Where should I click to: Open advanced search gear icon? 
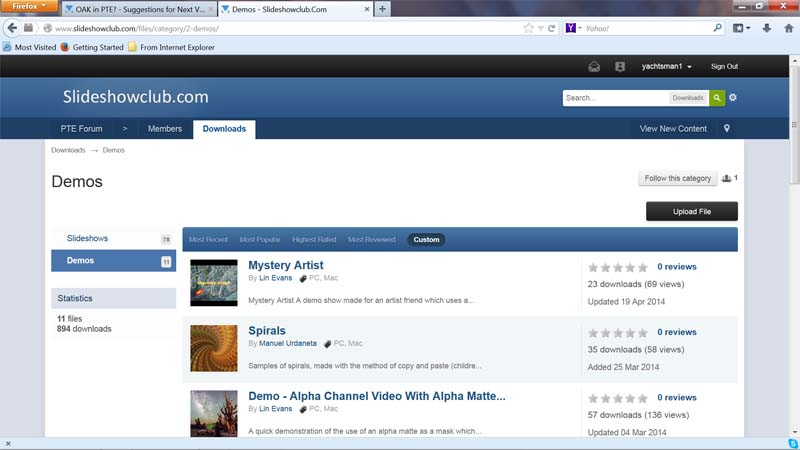(733, 97)
